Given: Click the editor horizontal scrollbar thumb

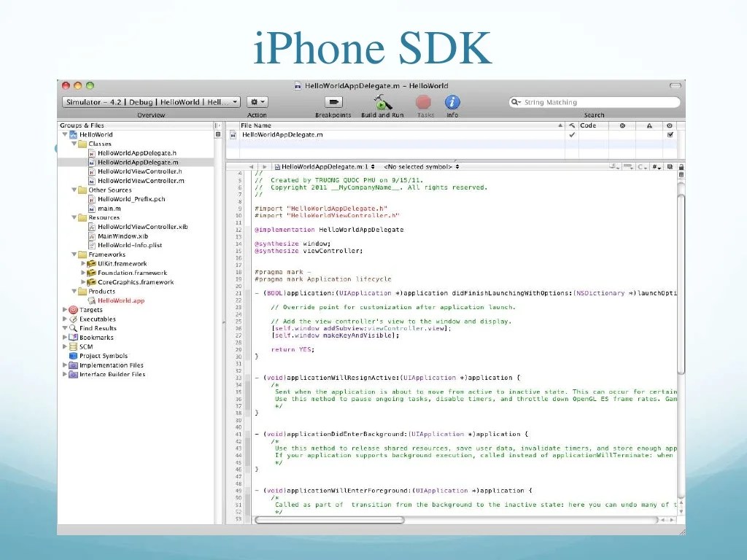Looking at the screenshot, I should point(330,520).
